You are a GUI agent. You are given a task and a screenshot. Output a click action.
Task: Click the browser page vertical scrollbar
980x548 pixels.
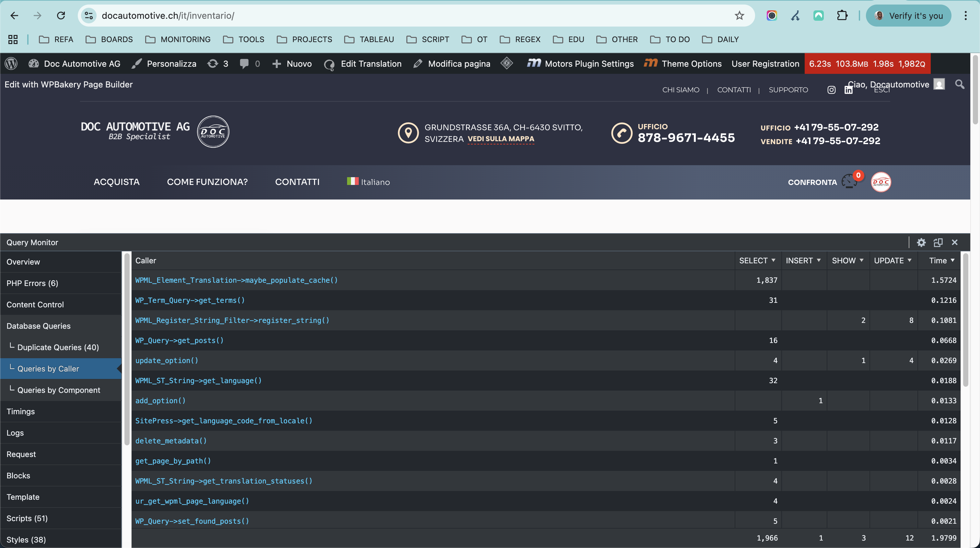975,90
